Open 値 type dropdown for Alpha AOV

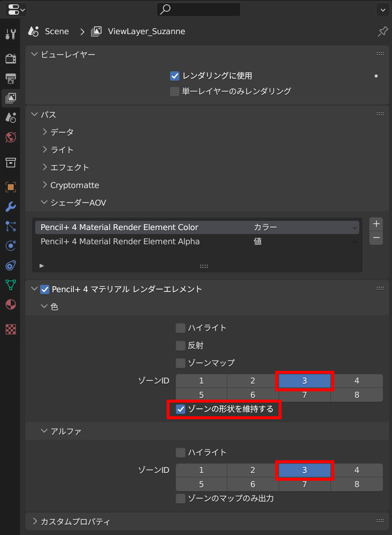[x=305, y=241]
